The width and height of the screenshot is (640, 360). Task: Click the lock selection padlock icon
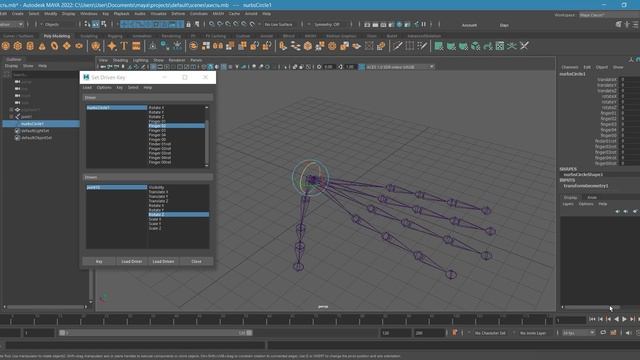188,24
